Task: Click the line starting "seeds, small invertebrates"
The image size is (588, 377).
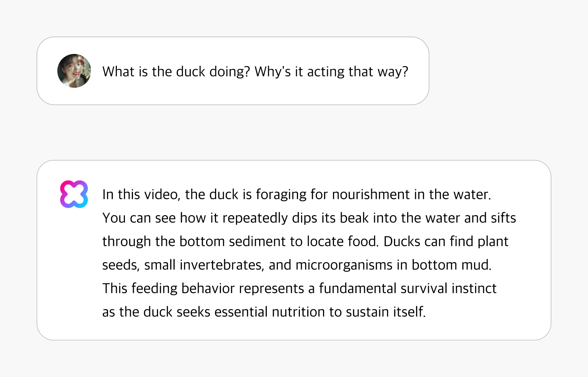Action: click(x=297, y=265)
